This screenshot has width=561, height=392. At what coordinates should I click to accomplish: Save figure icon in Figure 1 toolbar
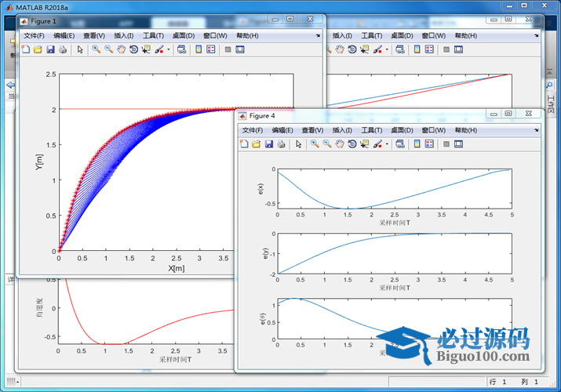[50, 49]
